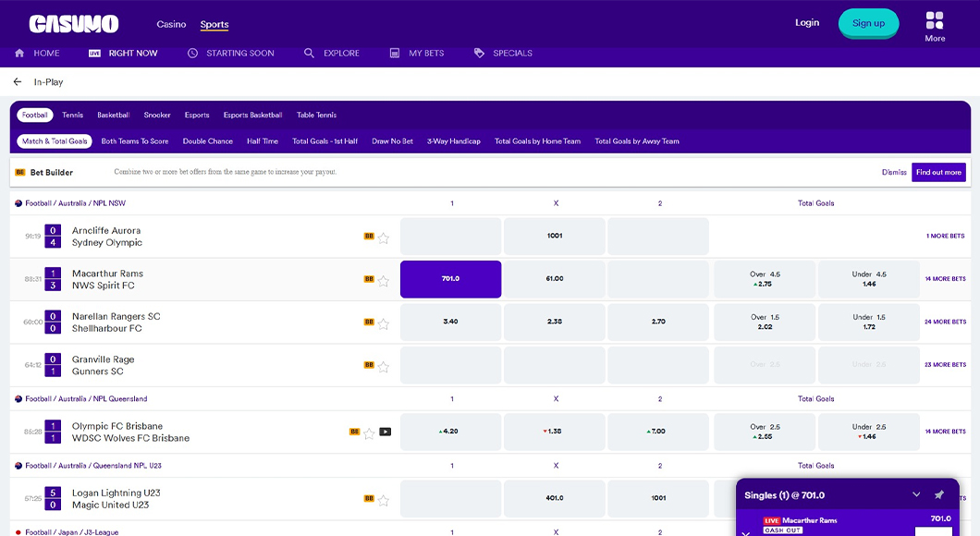Open live stream icon for Olympic FC Brisbane
The image size is (980, 536).
pos(385,432)
